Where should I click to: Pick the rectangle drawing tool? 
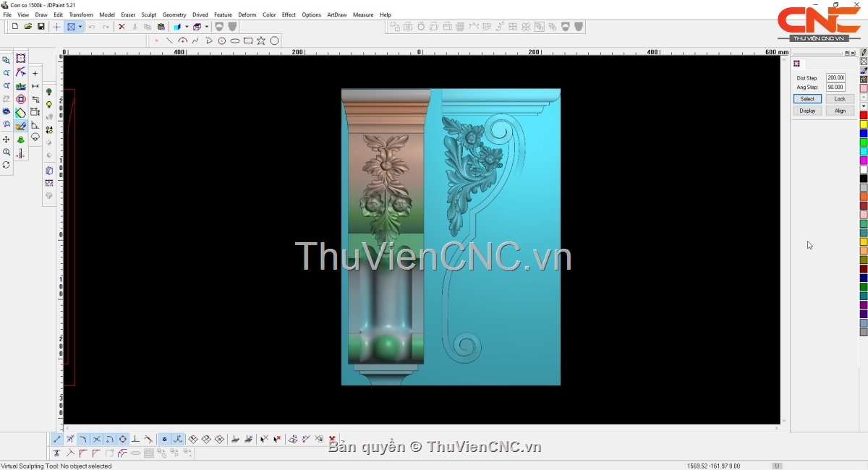[248, 41]
